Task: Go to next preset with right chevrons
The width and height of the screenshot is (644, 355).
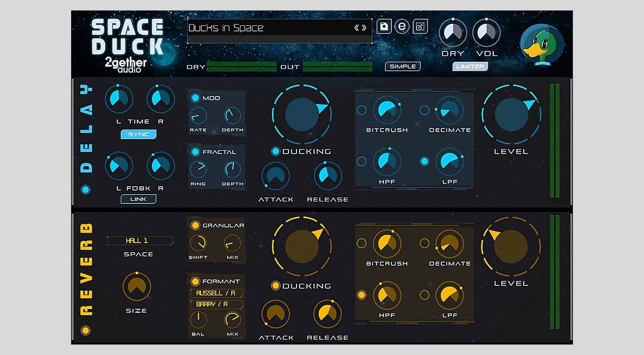Action: [x=364, y=28]
